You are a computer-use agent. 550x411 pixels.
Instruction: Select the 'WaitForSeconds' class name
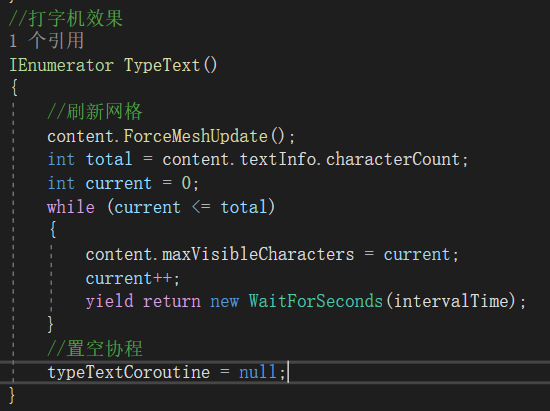point(316,302)
